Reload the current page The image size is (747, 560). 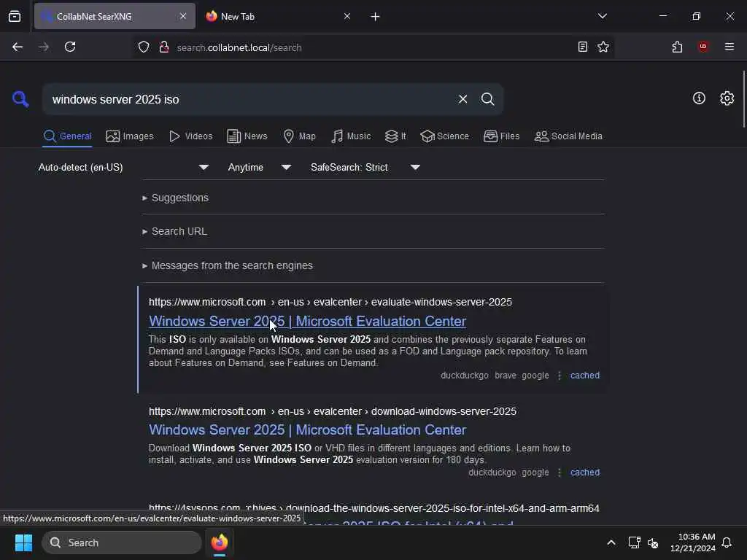pos(70,47)
